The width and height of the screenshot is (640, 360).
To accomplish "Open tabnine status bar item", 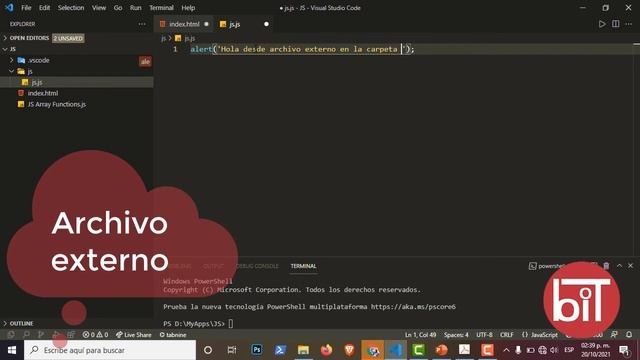I will tap(173, 335).
